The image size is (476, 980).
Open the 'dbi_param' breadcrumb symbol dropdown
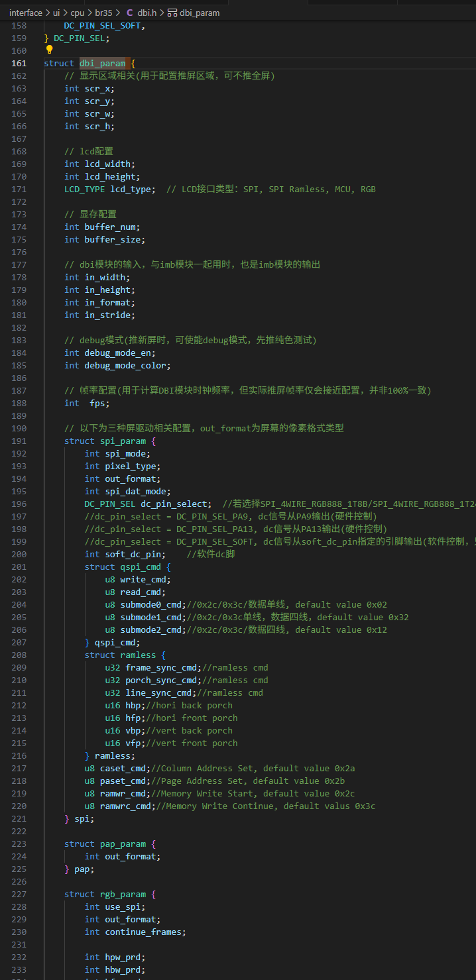[200, 13]
